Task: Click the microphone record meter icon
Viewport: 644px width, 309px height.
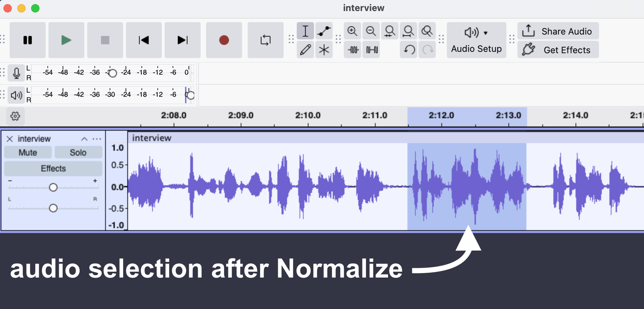Action: tap(16, 73)
